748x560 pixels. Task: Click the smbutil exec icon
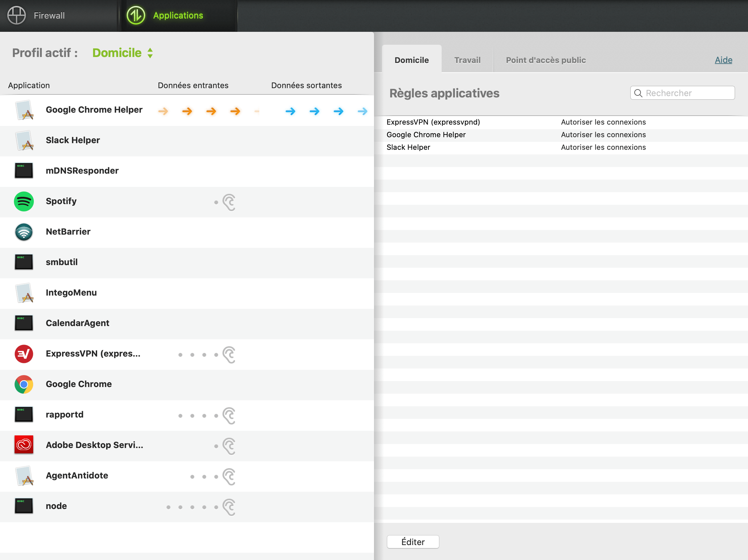tap(24, 262)
